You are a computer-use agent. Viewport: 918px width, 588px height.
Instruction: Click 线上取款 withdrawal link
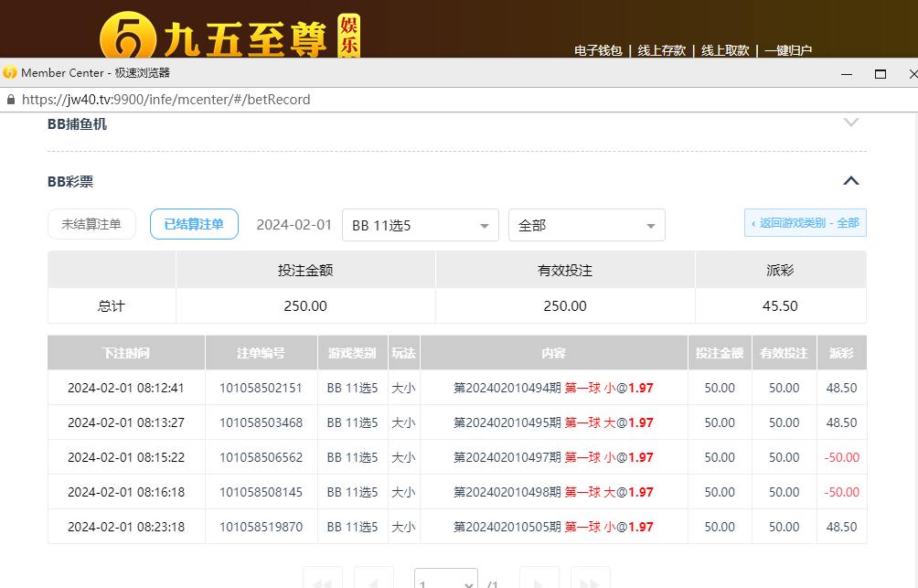725,50
